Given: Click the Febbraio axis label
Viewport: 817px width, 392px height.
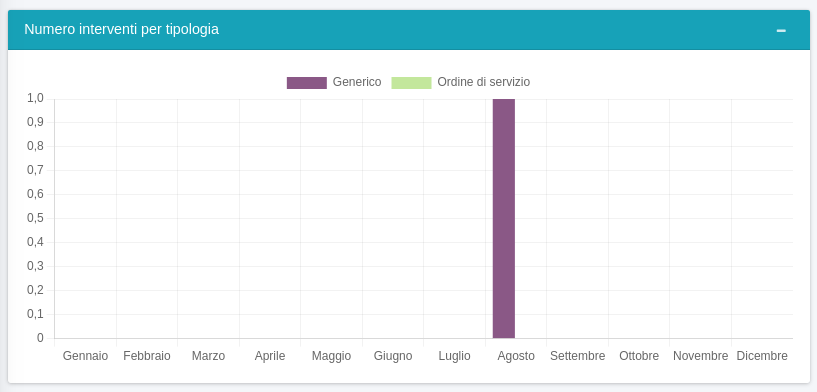Looking at the screenshot, I should click(147, 356).
